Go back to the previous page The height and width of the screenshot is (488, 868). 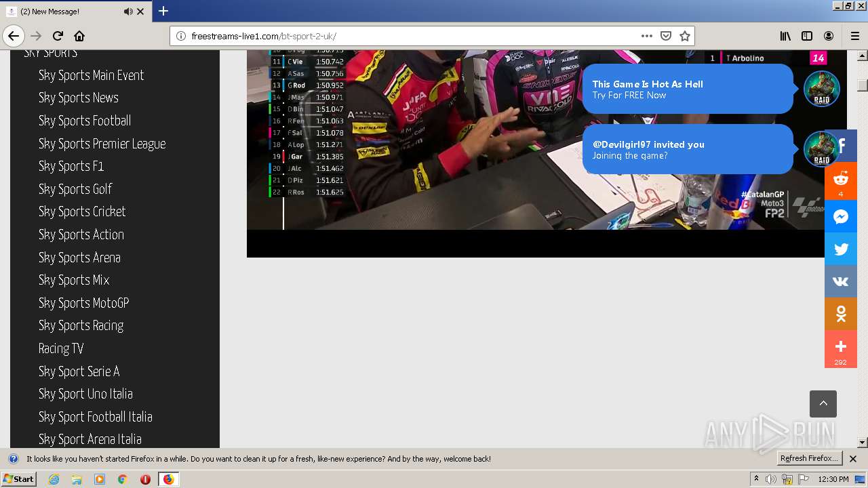(x=14, y=36)
